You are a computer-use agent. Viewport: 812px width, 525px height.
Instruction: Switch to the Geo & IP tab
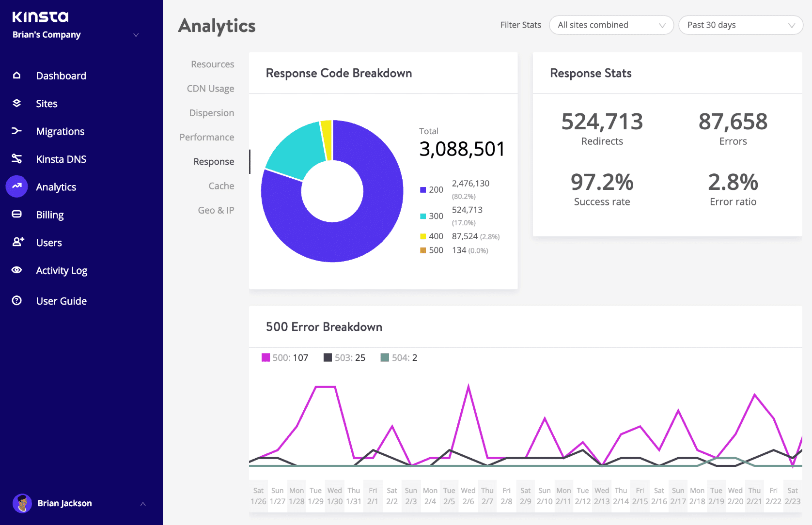click(216, 210)
